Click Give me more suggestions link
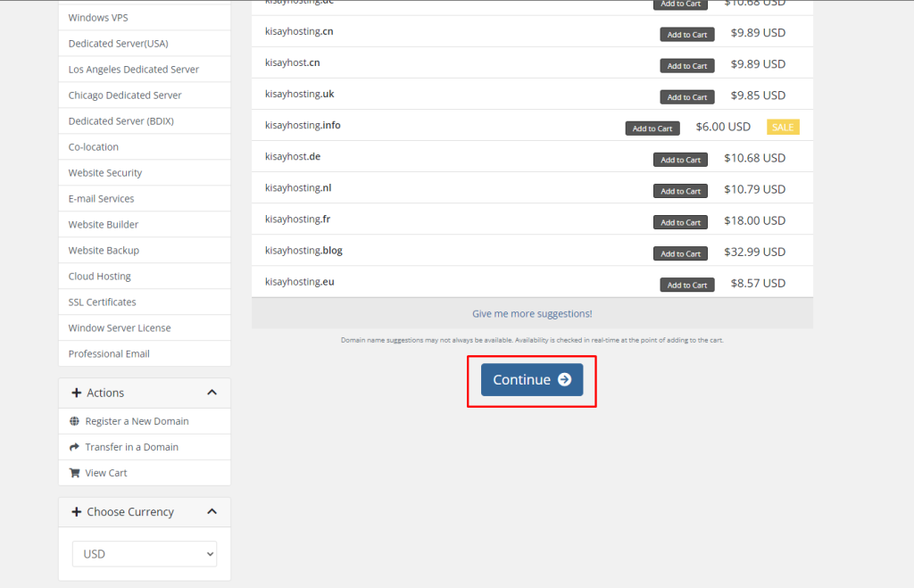Screen dimensions: 914x588 [x=532, y=313]
